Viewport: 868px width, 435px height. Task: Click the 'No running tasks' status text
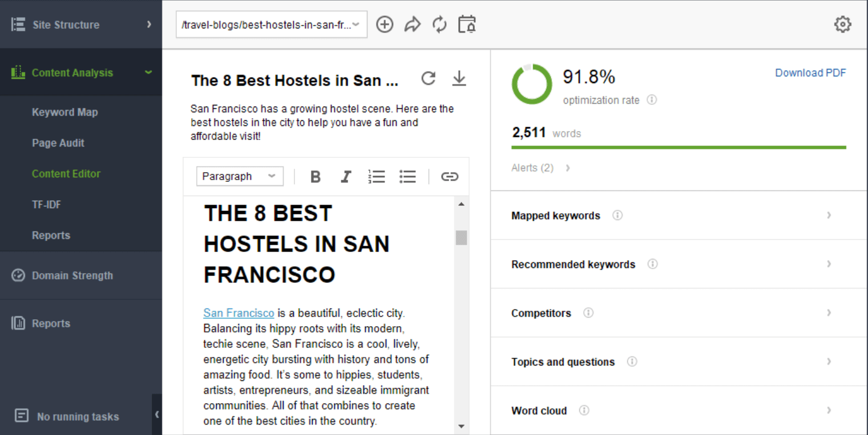[x=78, y=417]
